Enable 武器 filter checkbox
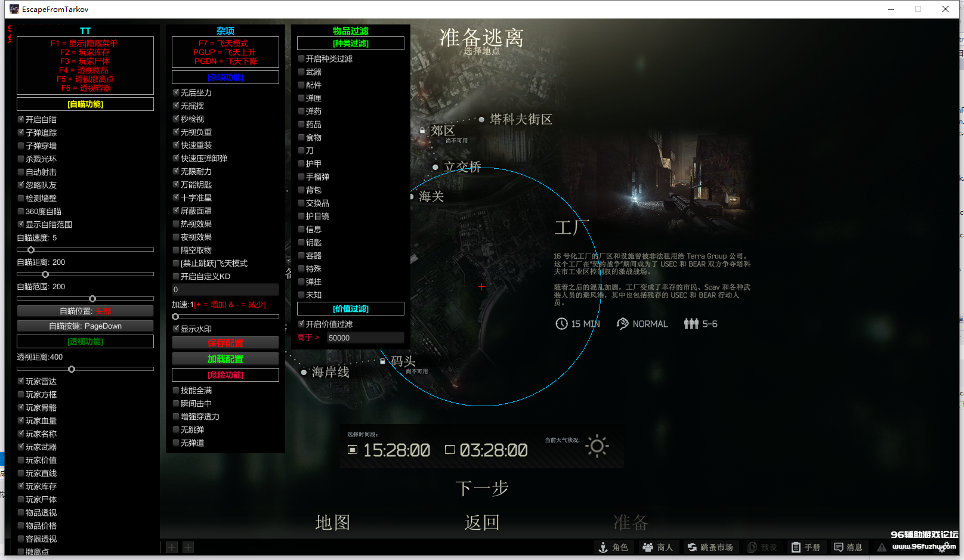 [x=301, y=72]
